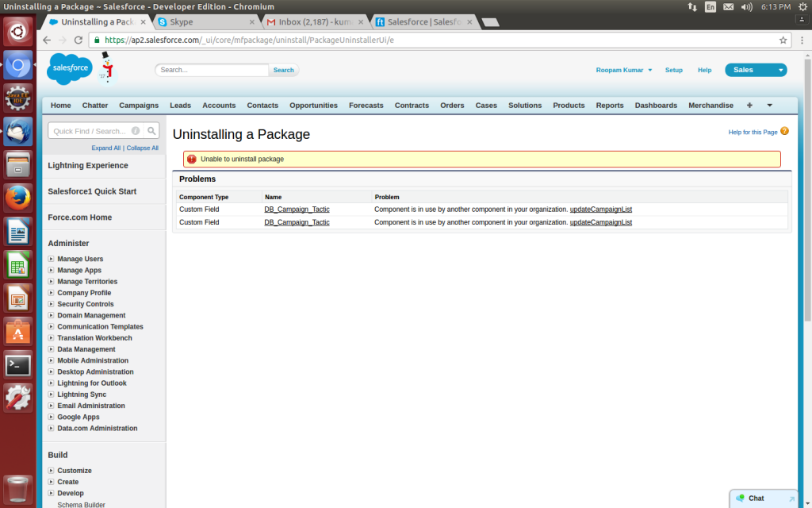This screenshot has height=508, width=812.
Task: Expand the Manage Users tree item
Action: (x=52, y=260)
